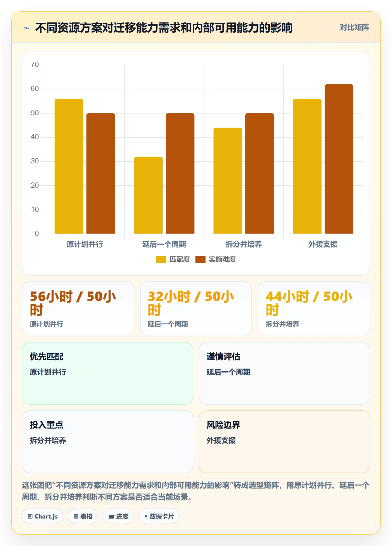392x546 pixels.
Task: Click the y-axis value 40
Action: (35, 137)
